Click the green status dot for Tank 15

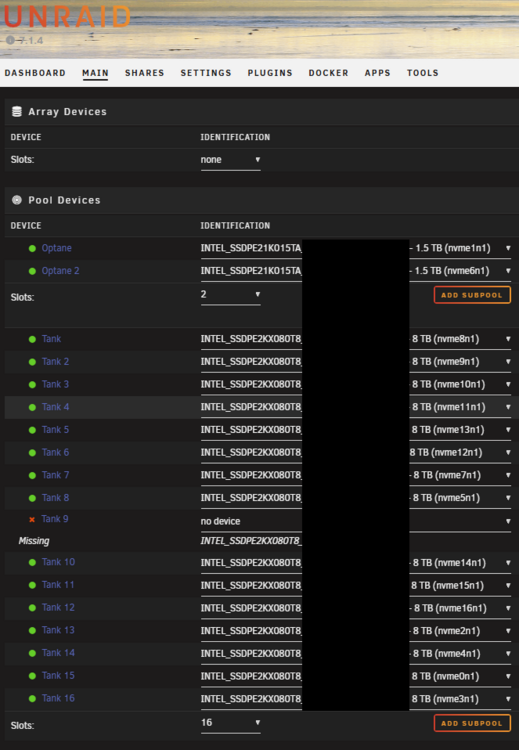click(x=32, y=676)
